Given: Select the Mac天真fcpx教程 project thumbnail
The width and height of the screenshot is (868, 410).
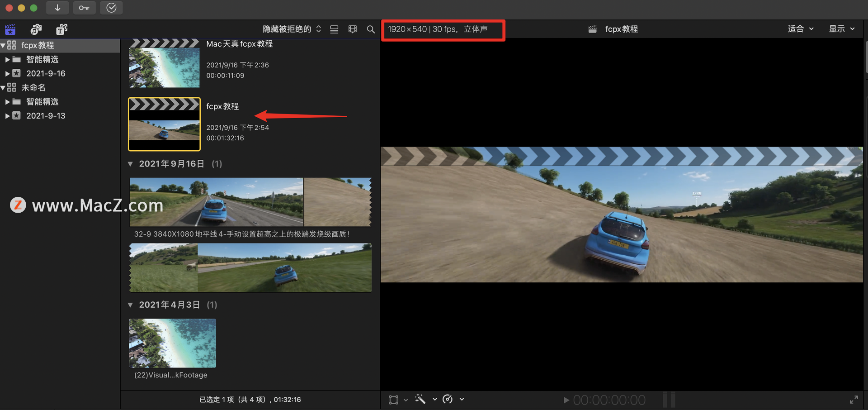Looking at the screenshot, I should tap(164, 63).
